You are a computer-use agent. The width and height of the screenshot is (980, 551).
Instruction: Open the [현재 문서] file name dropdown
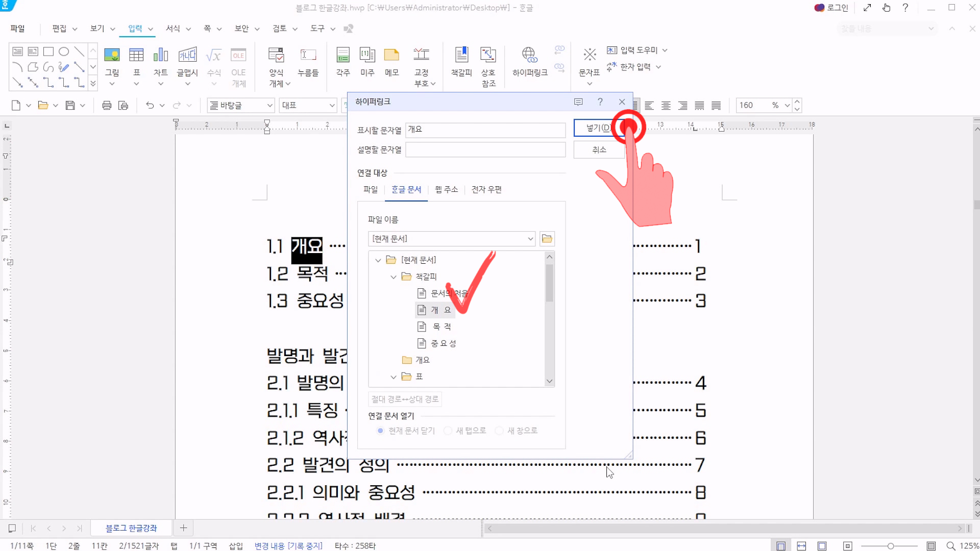tap(530, 239)
